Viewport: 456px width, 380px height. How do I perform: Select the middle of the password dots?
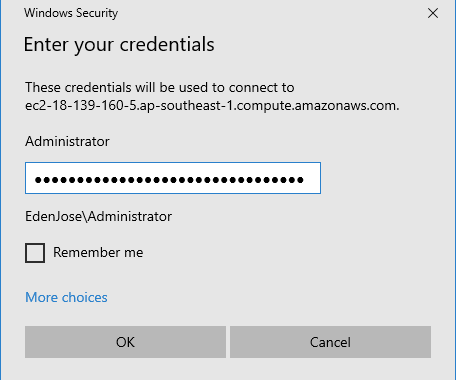click(169, 180)
